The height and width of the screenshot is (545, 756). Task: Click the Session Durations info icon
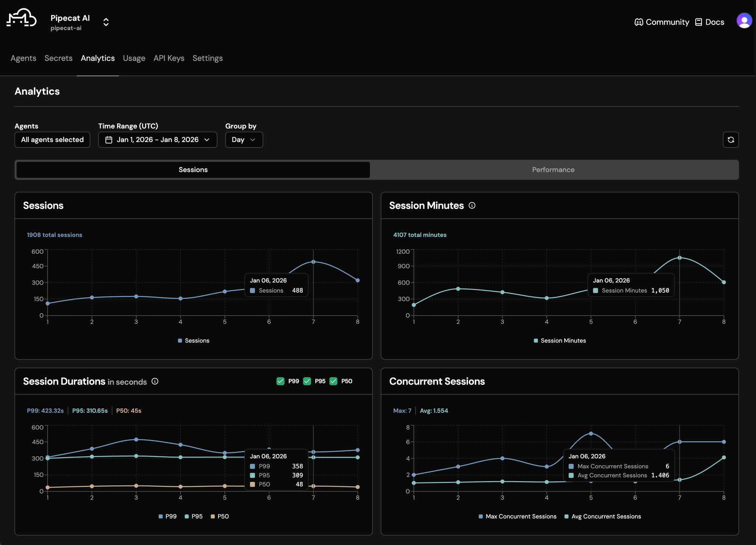pyautogui.click(x=155, y=381)
